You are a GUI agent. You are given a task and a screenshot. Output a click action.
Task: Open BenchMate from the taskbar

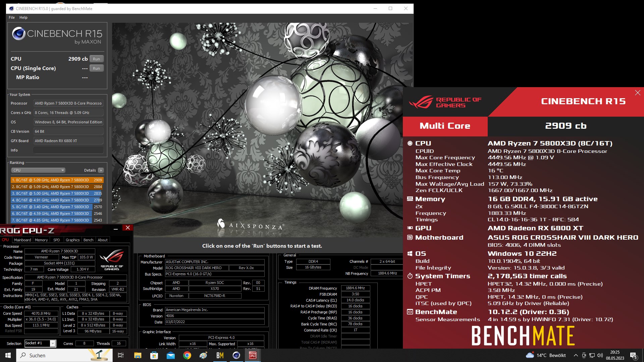(220, 355)
